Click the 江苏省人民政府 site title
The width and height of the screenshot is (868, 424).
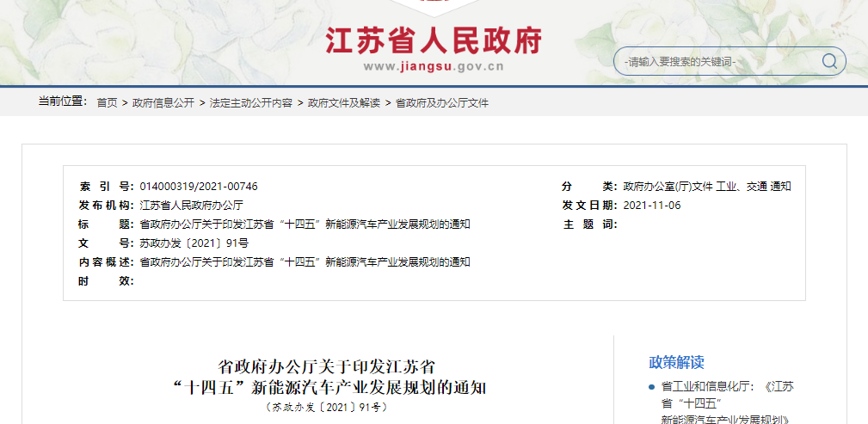pyautogui.click(x=434, y=40)
